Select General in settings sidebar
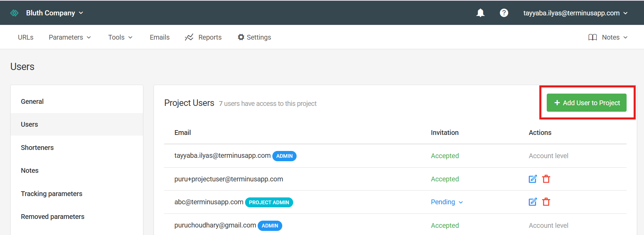Viewport: 644px width, 235px height. click(x=77, y=101)
